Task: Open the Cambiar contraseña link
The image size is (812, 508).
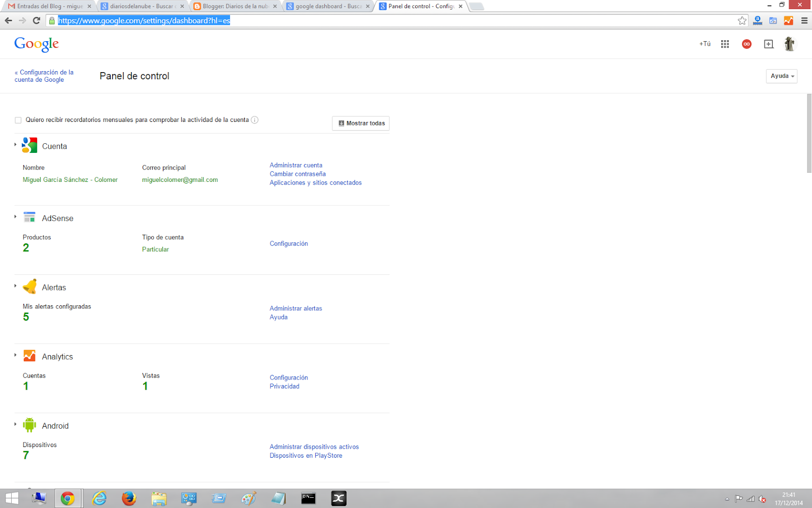Action: click(298, 174)
